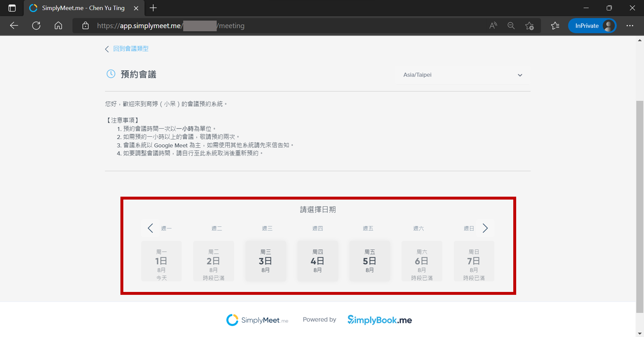Open the browser home page icon
Viewport: 644px width, 337px height.
[58, 26]
